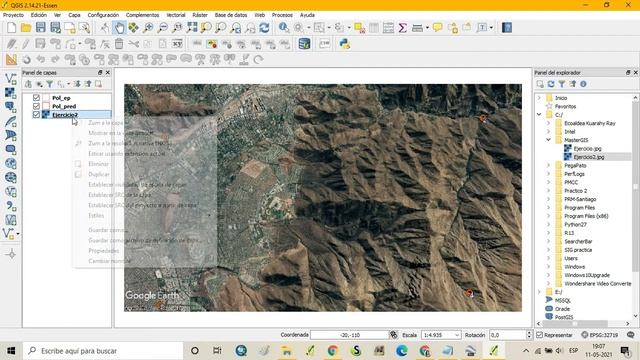Filter legend by map content funnel icon
The height and width of the screenshot is (360, 640).
(x=49, y=84)
